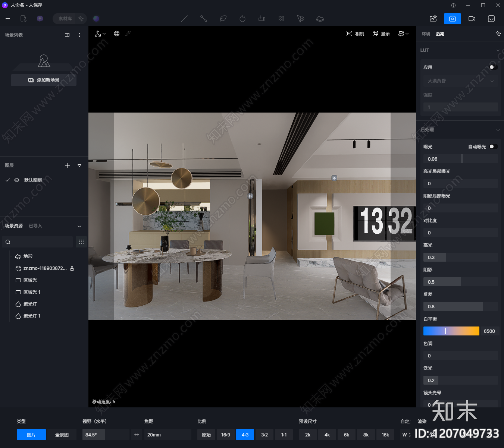
Task: Select the line drawing tool
Action: tap(184, 19)
